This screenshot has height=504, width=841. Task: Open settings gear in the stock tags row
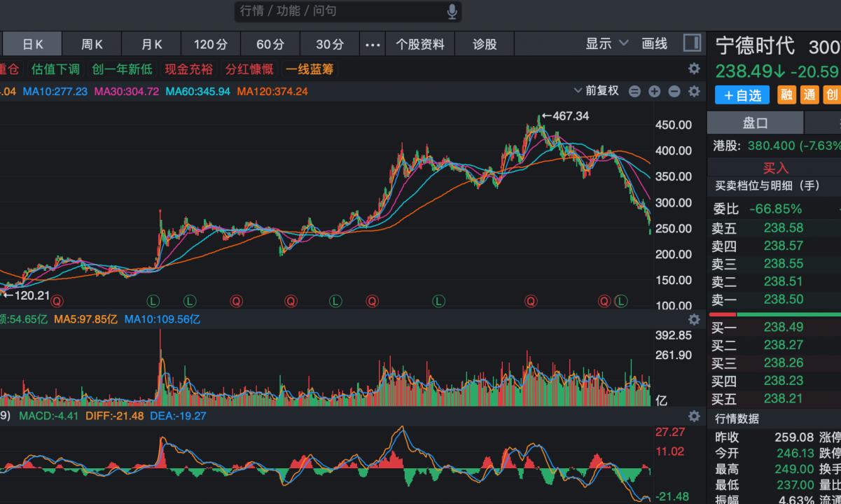click(694, 69)
